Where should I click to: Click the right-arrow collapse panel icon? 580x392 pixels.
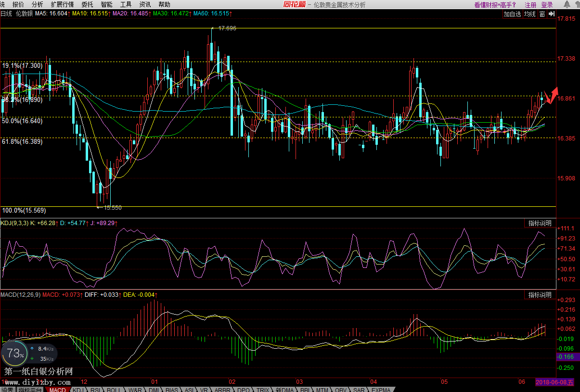tap(552, 14)
